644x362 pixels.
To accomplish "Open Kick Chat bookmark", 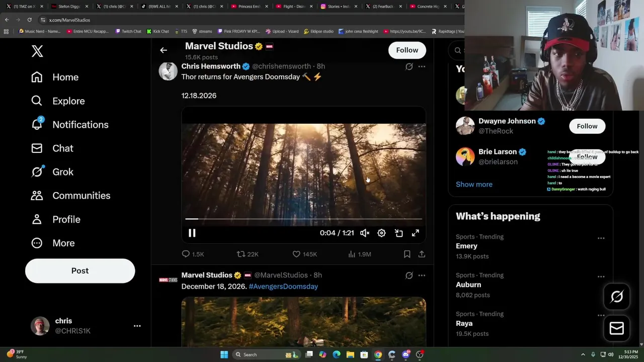I will 158,31.
